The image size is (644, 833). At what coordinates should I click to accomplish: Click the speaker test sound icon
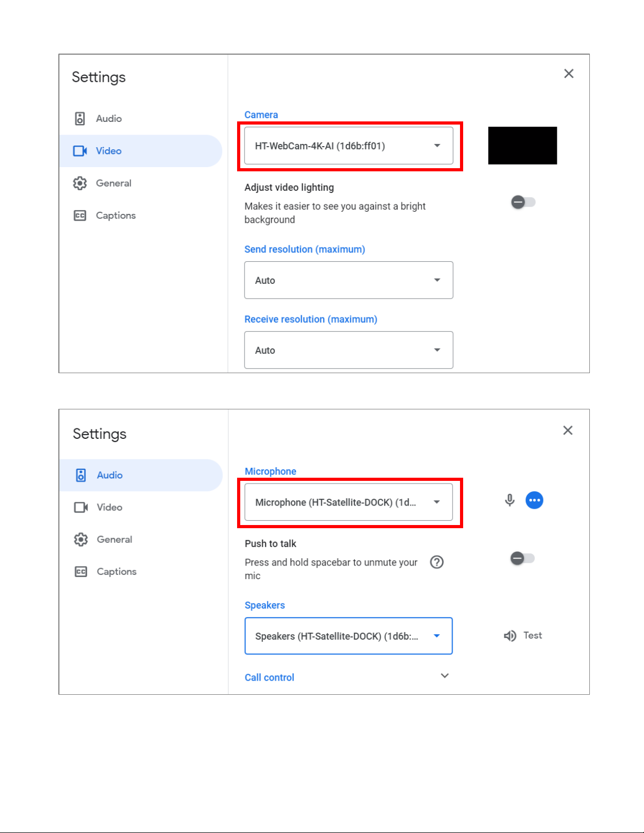click(x=510, y=636)
